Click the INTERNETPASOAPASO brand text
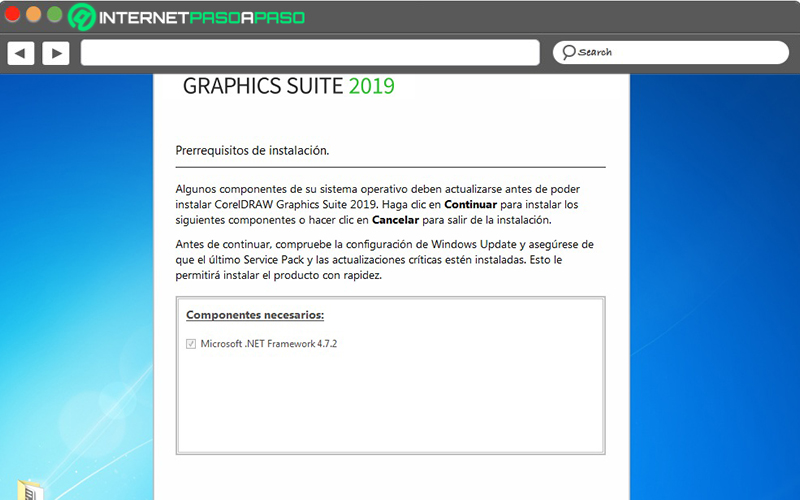The height and width of the screenshot is (500, 800). [x=202, y=18]
